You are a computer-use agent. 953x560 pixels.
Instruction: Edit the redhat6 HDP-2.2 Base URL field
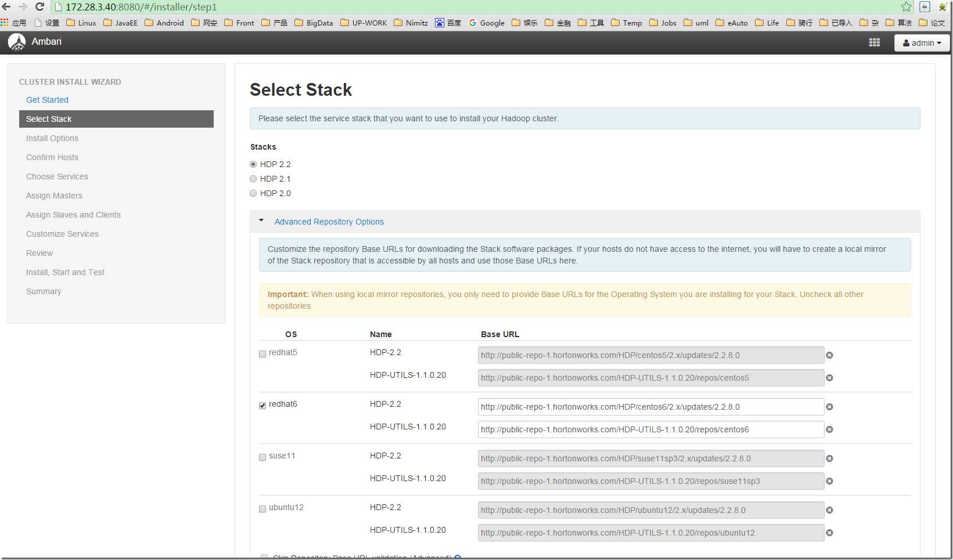coord(650,407)
